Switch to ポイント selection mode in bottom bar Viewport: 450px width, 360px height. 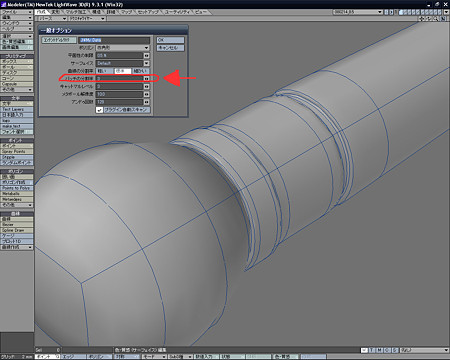pos(47,357)
